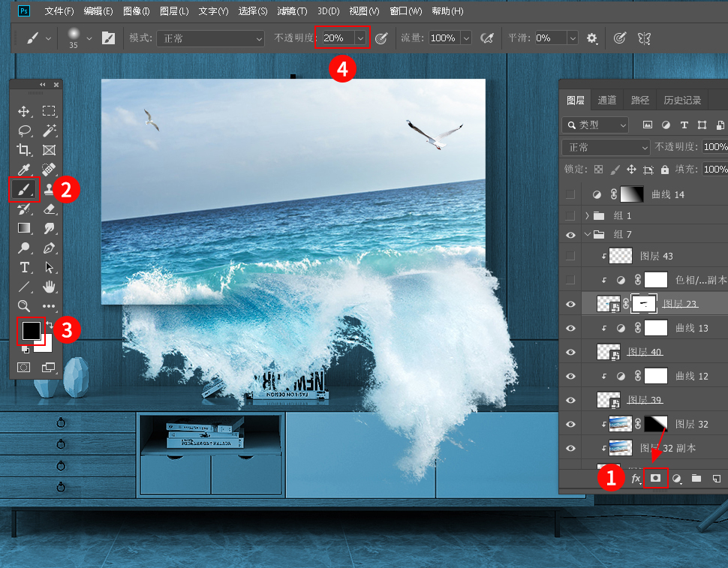The height and width of the screenshot is (568, 728).
Task: Open the tool preset picker arrow
Action: pos(48,38)
